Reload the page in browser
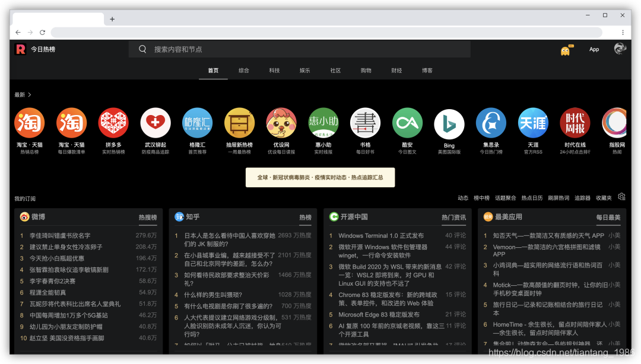 (x=42, y=32)
